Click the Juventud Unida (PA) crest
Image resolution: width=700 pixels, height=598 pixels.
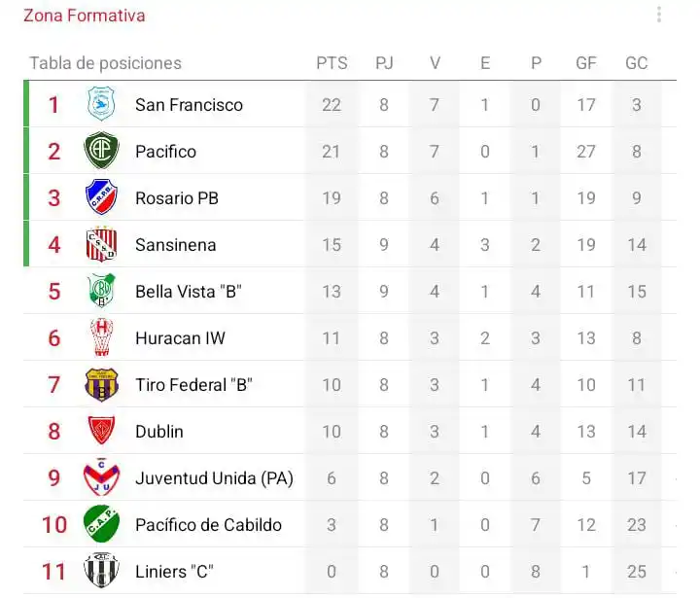tap(101, 477)
